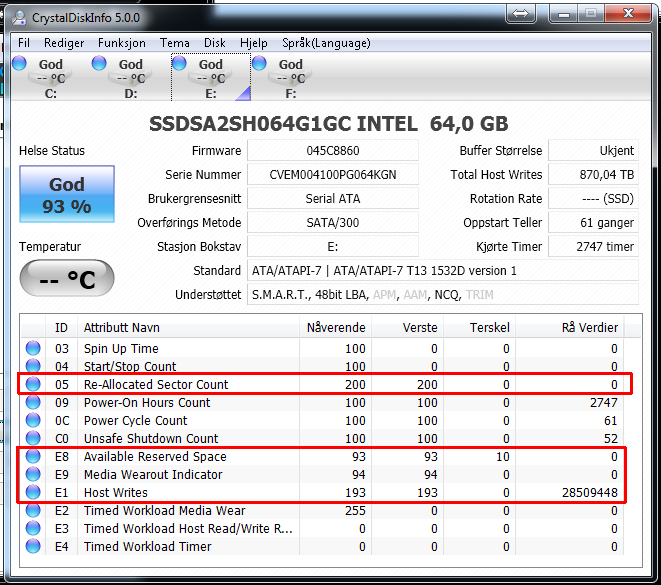Click the Verste column header

coord(407,327)
